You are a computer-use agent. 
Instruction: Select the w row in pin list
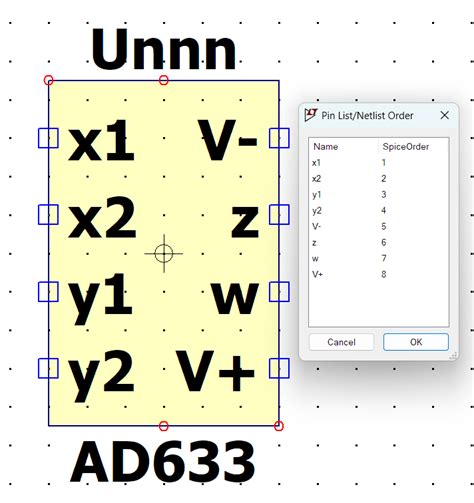[379, 258]
